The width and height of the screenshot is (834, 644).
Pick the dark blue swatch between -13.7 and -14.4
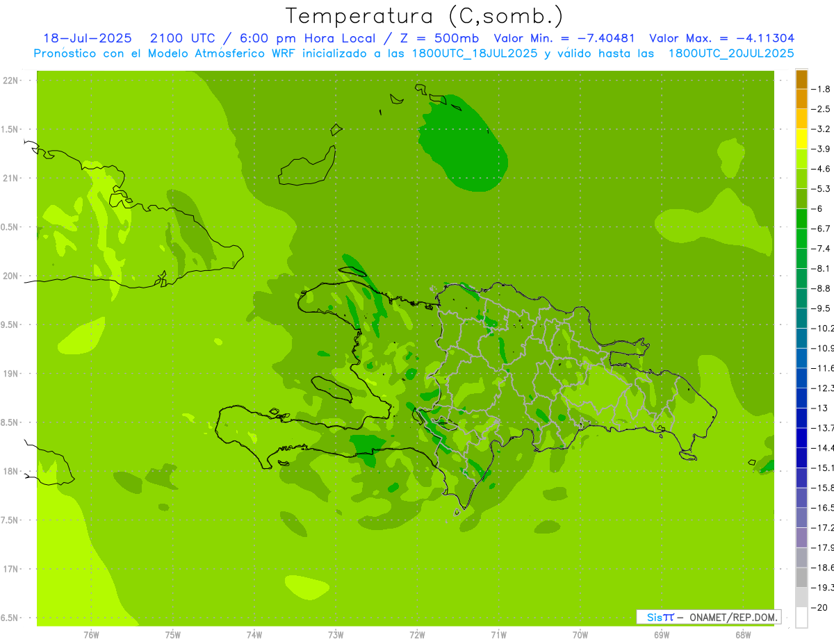(801, 438)
